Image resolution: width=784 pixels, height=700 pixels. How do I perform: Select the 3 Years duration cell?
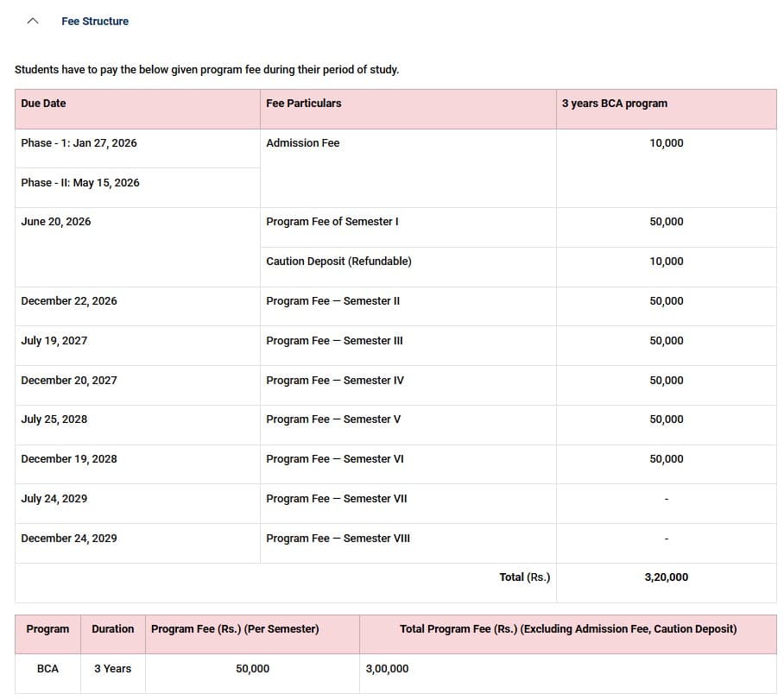click(x=112, y=668)
